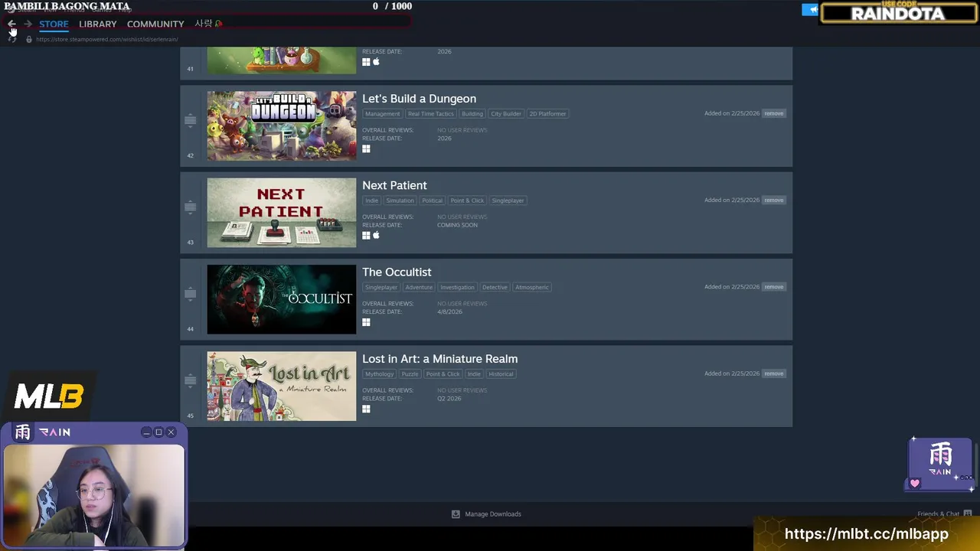The image size is (980, 551).
Task: Select the Simulation tag
Action: (400, 201)
